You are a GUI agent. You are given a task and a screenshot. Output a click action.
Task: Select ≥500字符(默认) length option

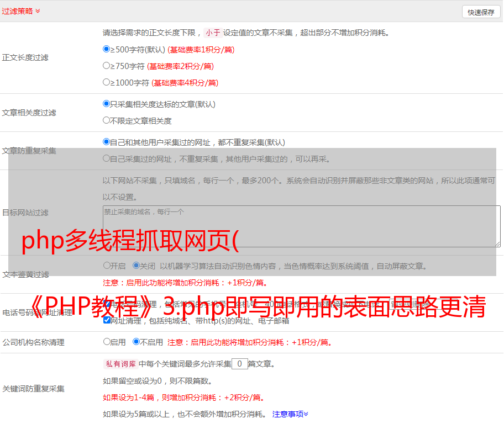pos(106,49)
